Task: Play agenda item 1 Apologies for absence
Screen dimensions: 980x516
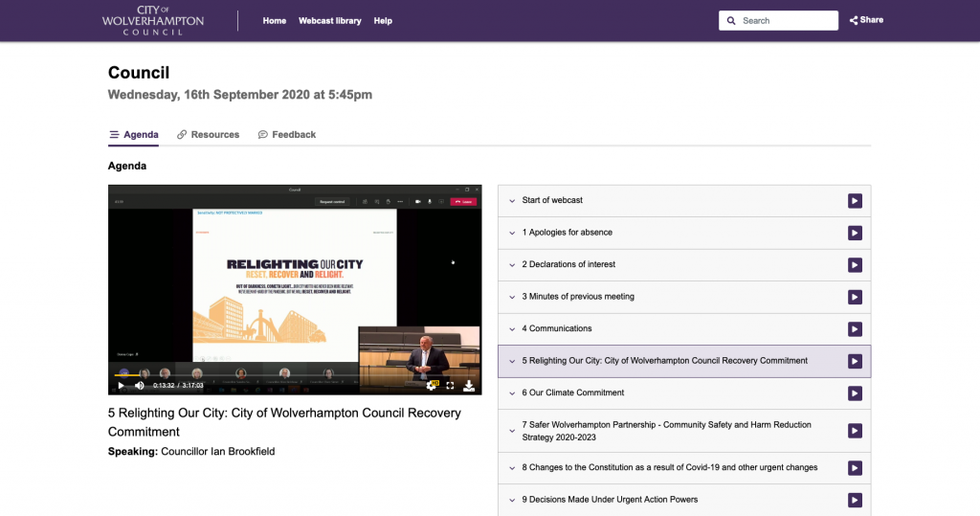Action: [x=855, y=233]
